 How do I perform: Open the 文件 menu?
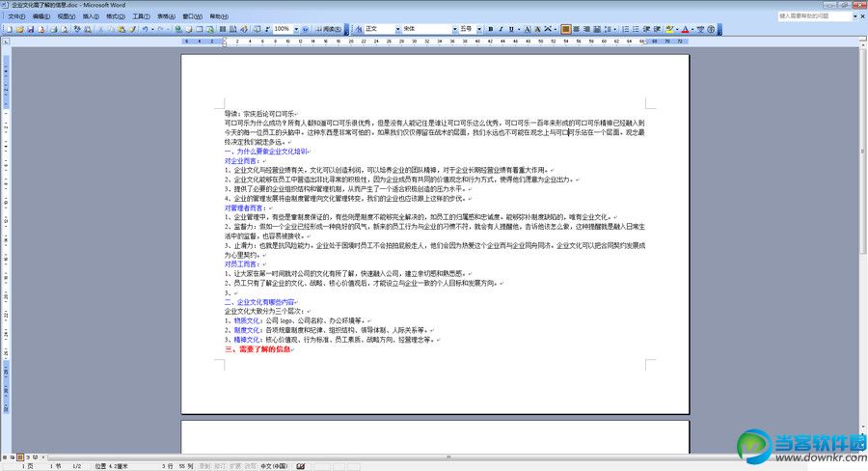pyautogui.click(x=16, y=16)
